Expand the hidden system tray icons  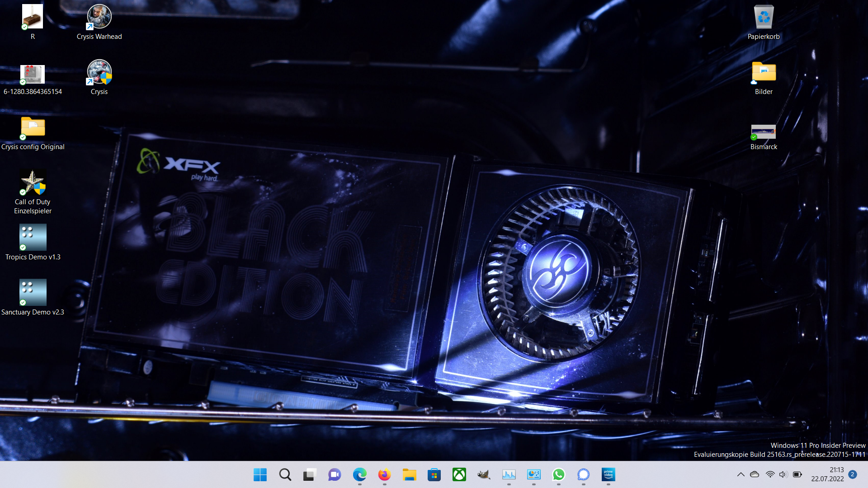(741, 474)
